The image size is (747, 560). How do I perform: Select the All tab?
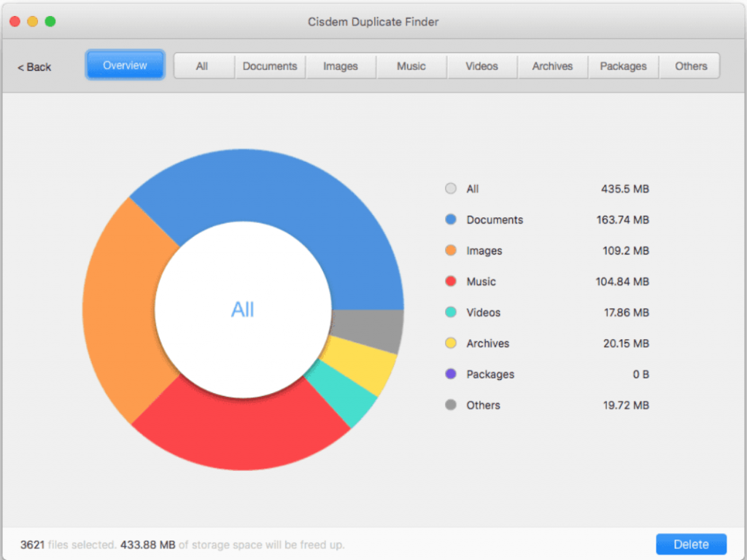204,66
